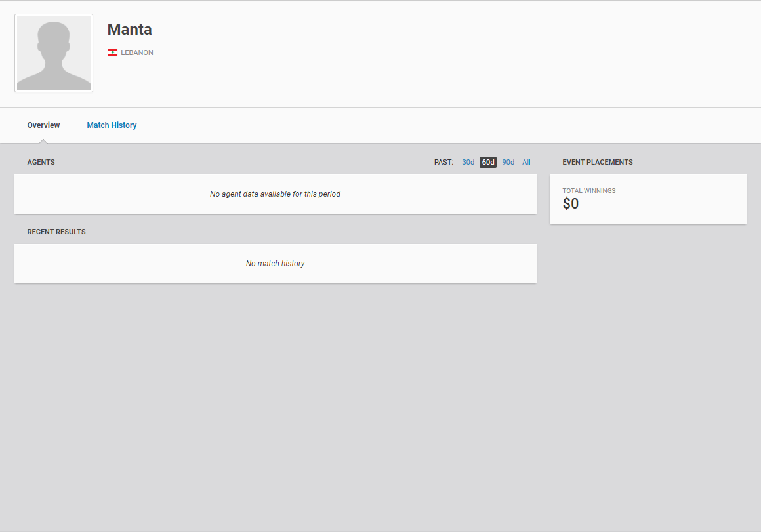761x532 pixels.
Task: Select the 60d past period filter
Action: [487, 162]
